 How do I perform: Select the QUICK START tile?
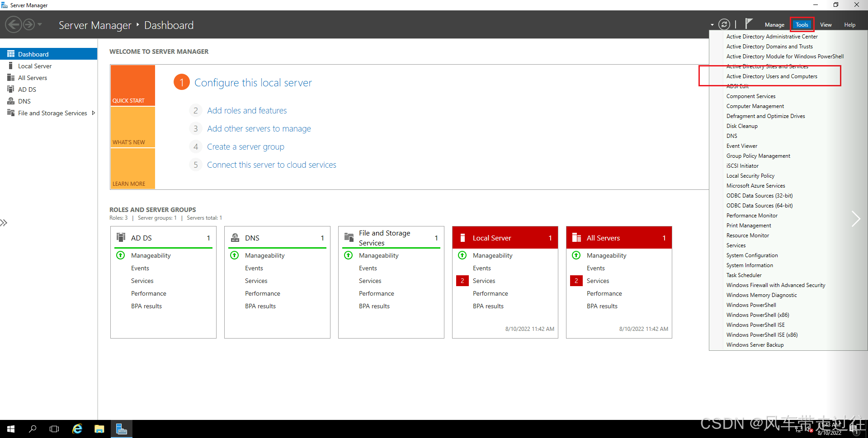click(x=132, y=85)
